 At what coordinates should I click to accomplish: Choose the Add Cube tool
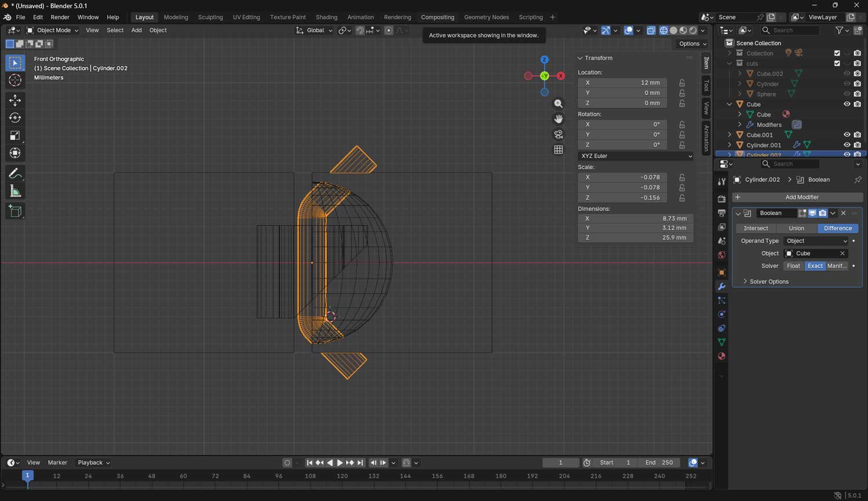pyautogui.click(x=15, y=211)
